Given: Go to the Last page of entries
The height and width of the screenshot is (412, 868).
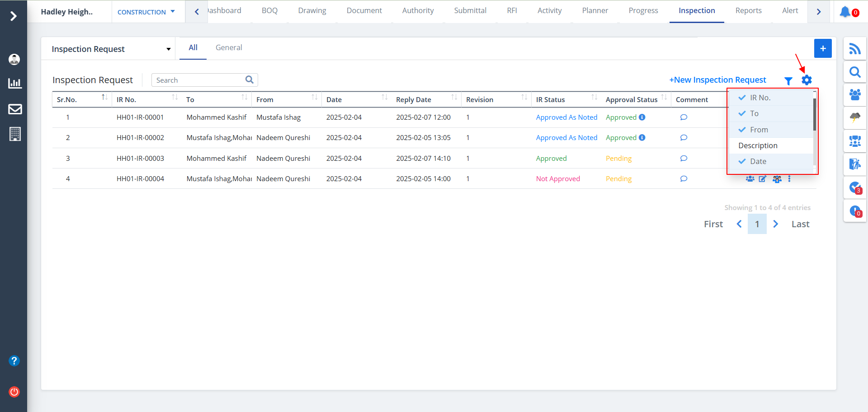Looking at the screenshot, I should coord(800,224).
